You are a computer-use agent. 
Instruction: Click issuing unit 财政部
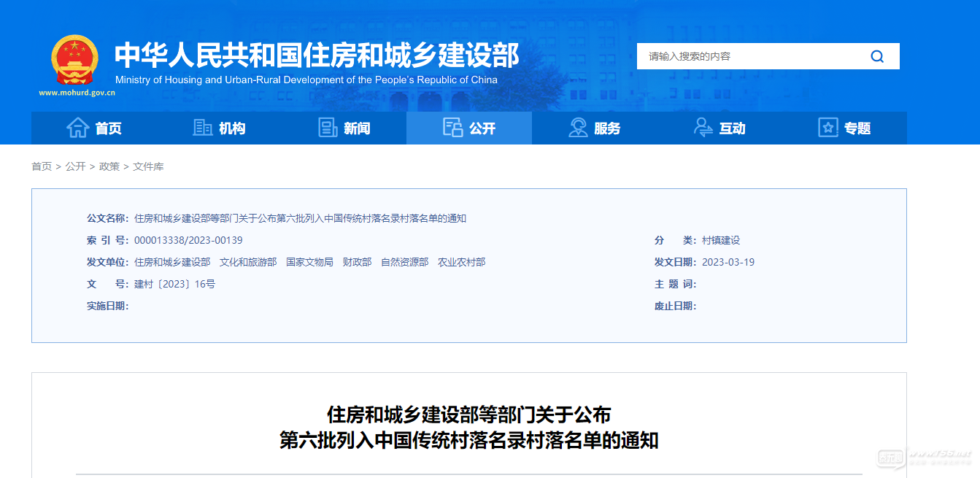357,262
